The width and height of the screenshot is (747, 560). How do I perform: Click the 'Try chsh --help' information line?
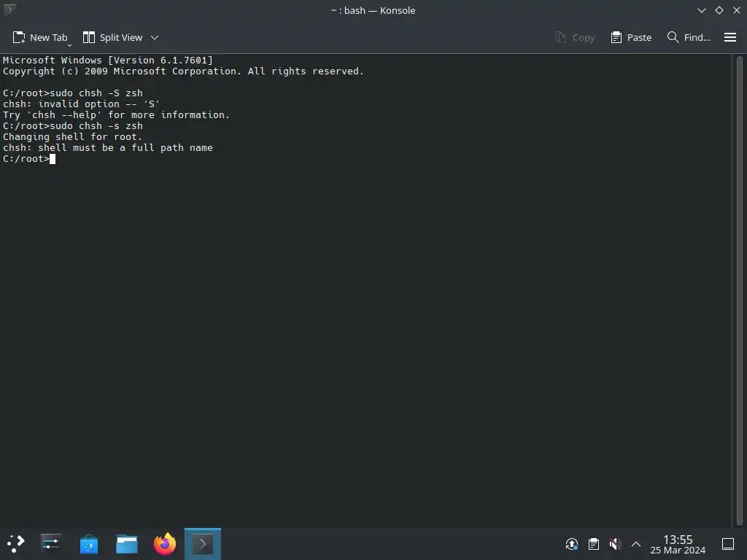pyautogui.click(x=116, y=114)
